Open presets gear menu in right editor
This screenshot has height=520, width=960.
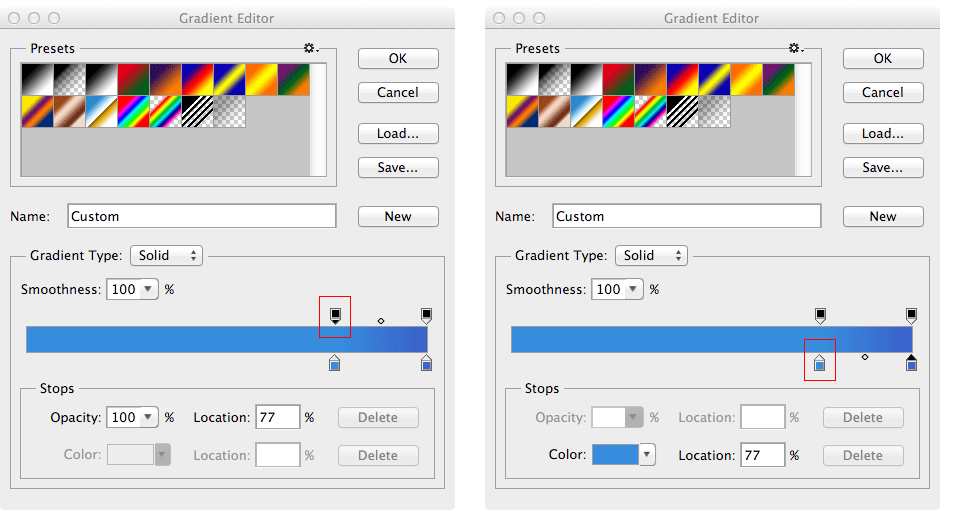coord(796,48)
